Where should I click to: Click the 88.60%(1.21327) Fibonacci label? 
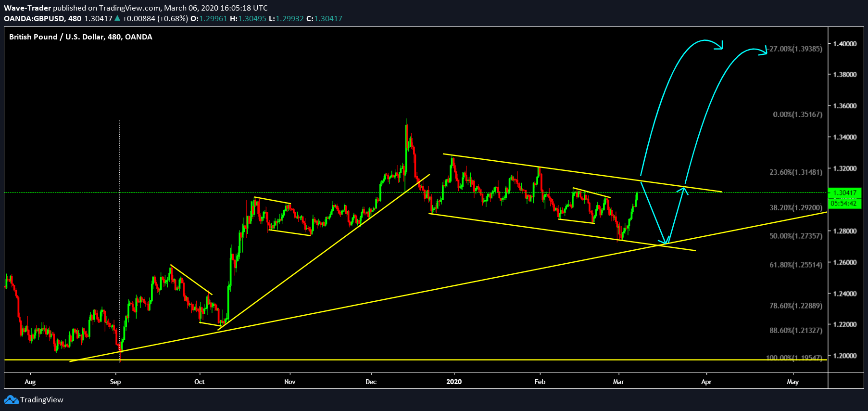click(796, 331)
